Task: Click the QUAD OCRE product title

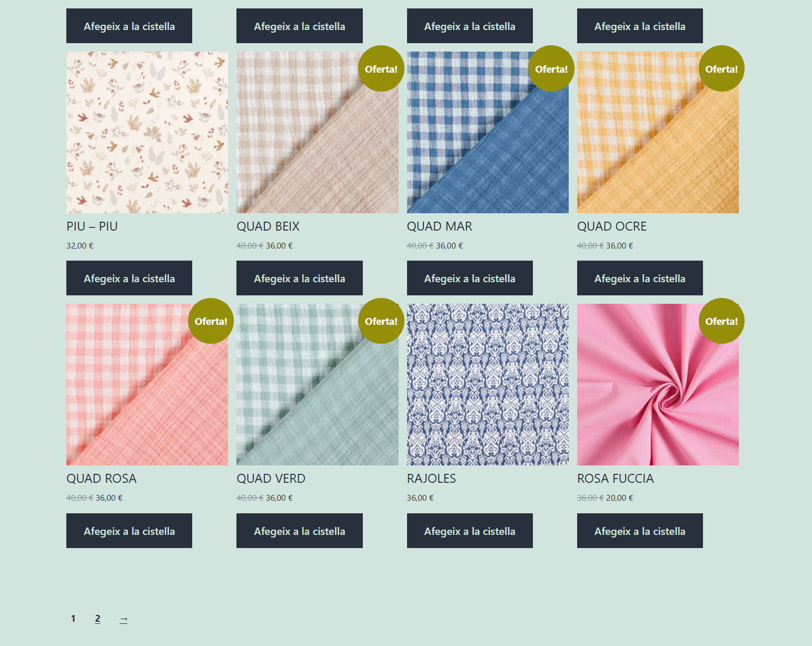Action: pyautogui.click(x=611, y=226)
